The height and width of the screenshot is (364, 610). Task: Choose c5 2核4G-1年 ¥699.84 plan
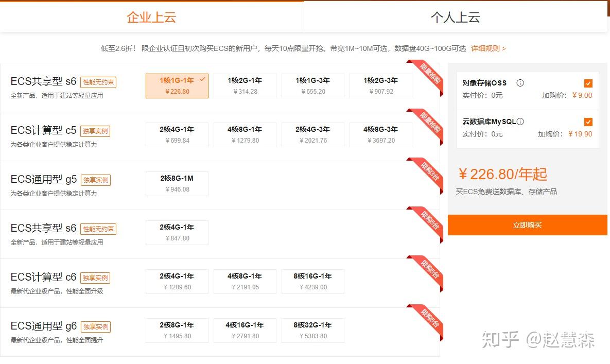pos(177,135)
